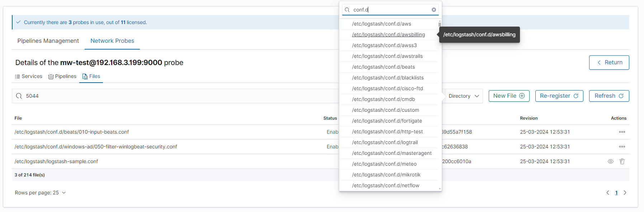Clear the conf.d search text
This screenshot has height=212, width=644.
434,10
